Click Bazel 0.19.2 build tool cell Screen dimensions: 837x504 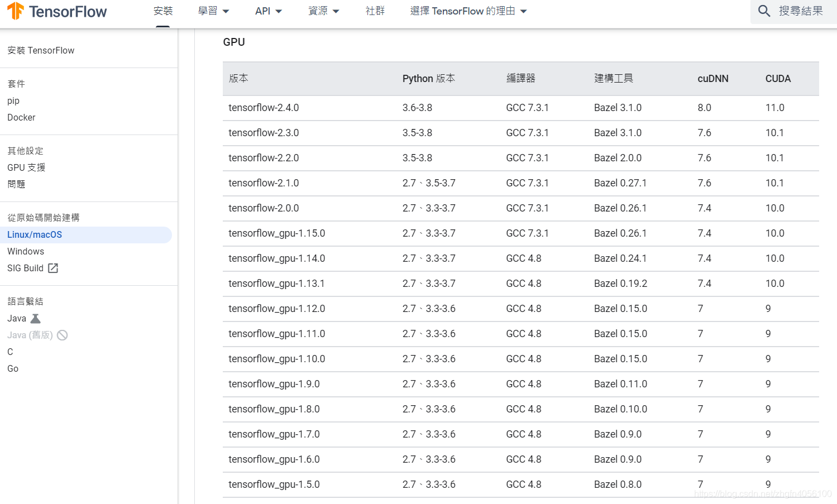point(620,284)
